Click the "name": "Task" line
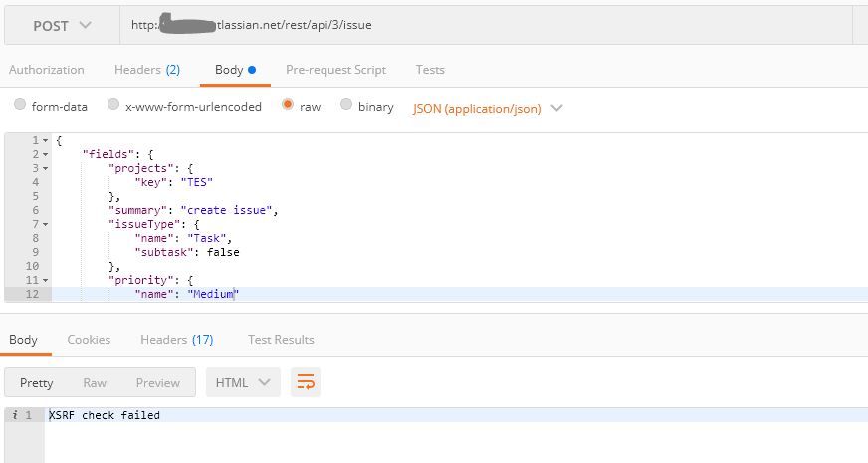Image resolution: width=868 pixels, height=463 pixels. (183, 238)
